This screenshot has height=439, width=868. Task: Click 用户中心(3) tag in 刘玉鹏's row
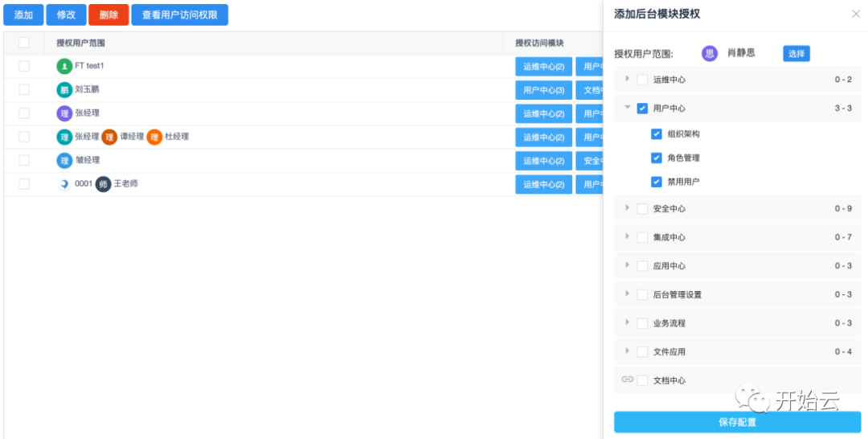coord(543,90)
